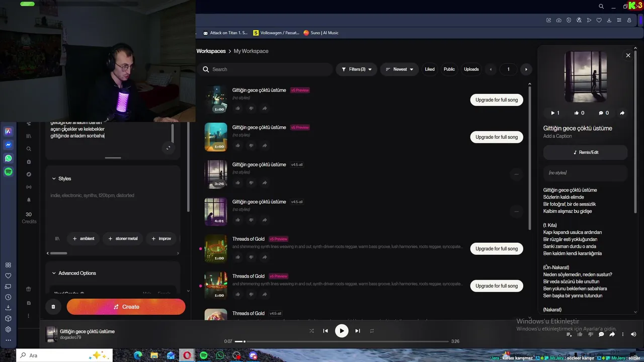Screen dimensions: 644x362
Task: Upgrade for full song on second track
Action: pyautogui.click(x=497, y=137)
